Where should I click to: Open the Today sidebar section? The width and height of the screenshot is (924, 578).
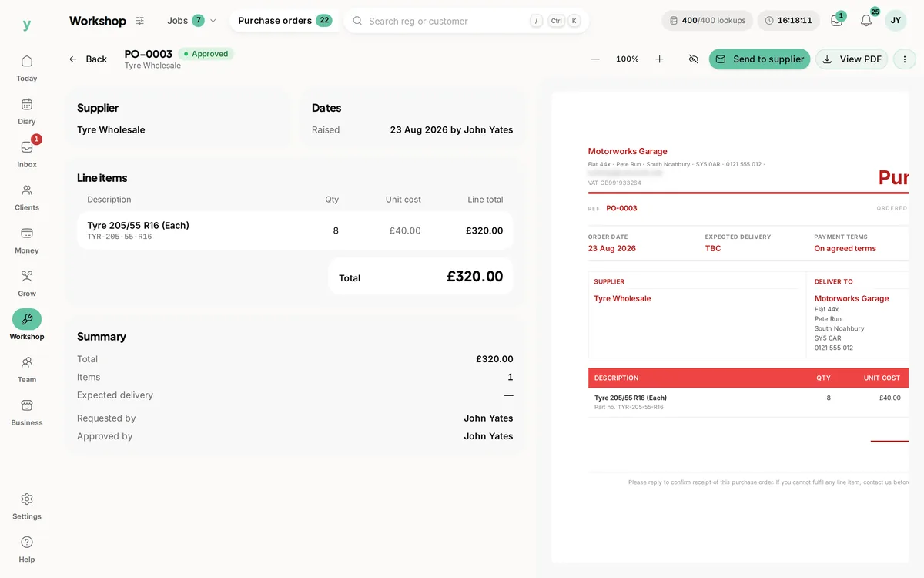(27, 68)
